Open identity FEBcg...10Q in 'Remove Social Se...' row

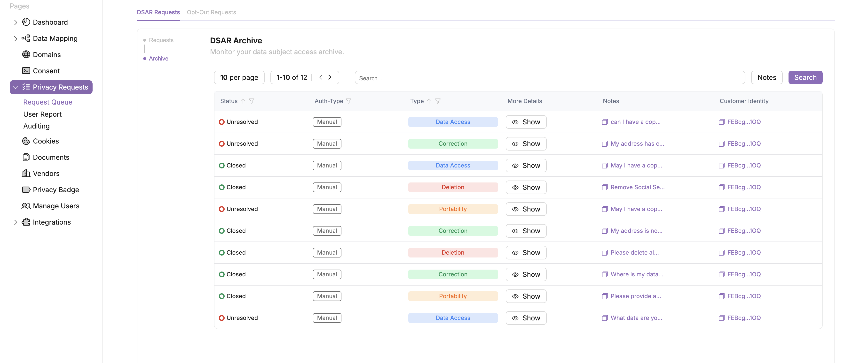[744, 187]
